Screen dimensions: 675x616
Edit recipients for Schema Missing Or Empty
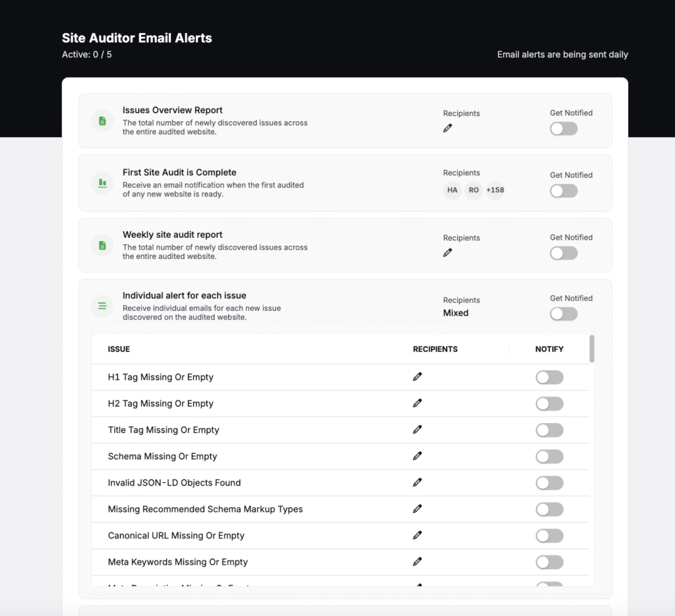click(417, 456)
